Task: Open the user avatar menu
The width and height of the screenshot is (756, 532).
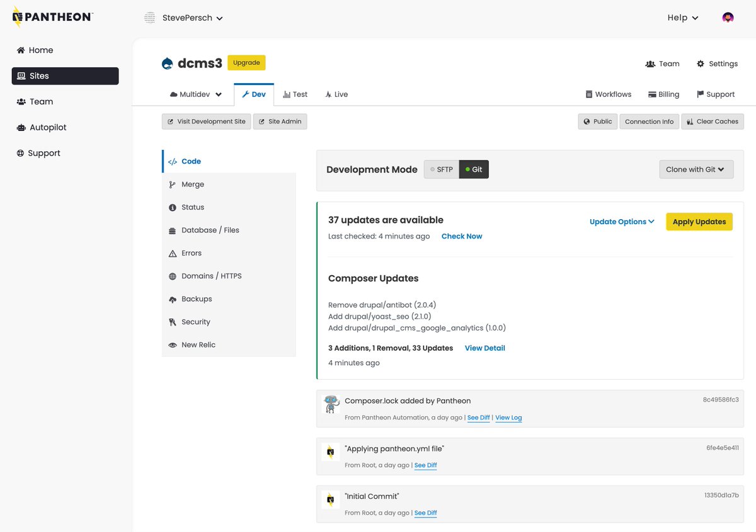Action: coord(728,18)
